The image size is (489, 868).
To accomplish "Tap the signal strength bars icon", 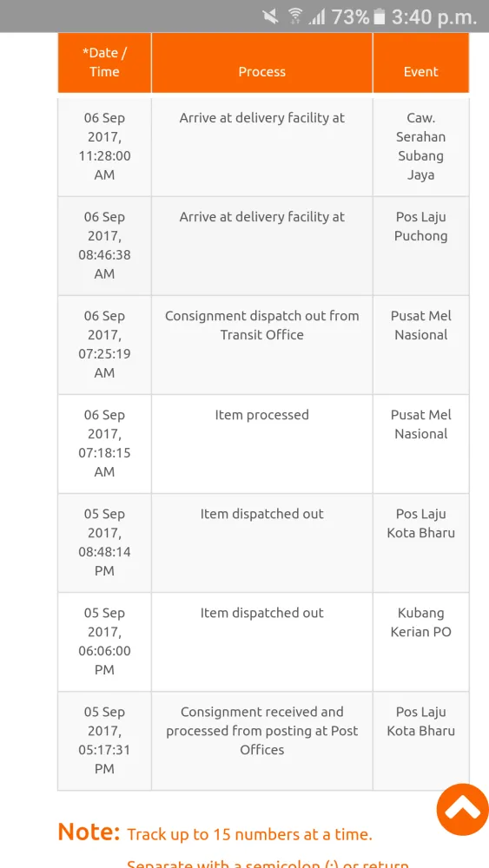I will pos(317,17).
